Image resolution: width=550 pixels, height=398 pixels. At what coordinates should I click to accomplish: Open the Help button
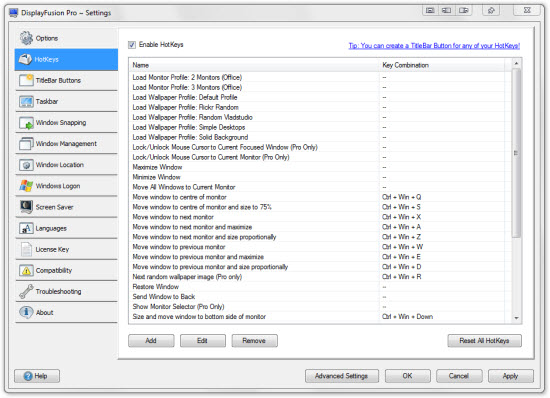click(37, 376)
